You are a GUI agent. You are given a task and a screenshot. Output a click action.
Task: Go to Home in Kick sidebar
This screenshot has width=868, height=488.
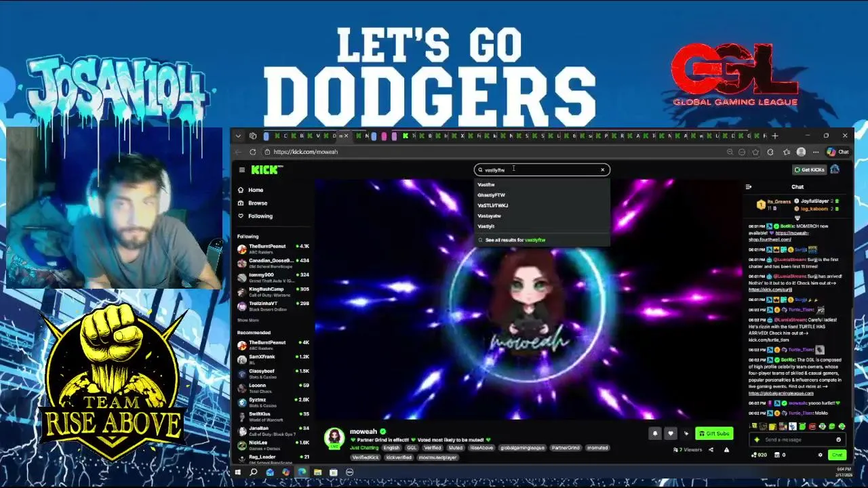pyautogui.click(x=256, y=190)
